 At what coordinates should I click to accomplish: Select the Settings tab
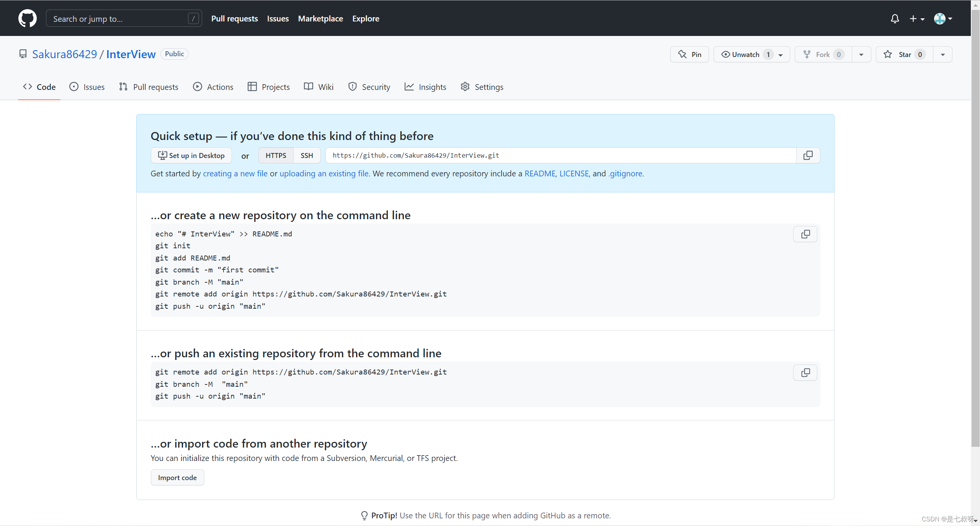coord(489,87)
